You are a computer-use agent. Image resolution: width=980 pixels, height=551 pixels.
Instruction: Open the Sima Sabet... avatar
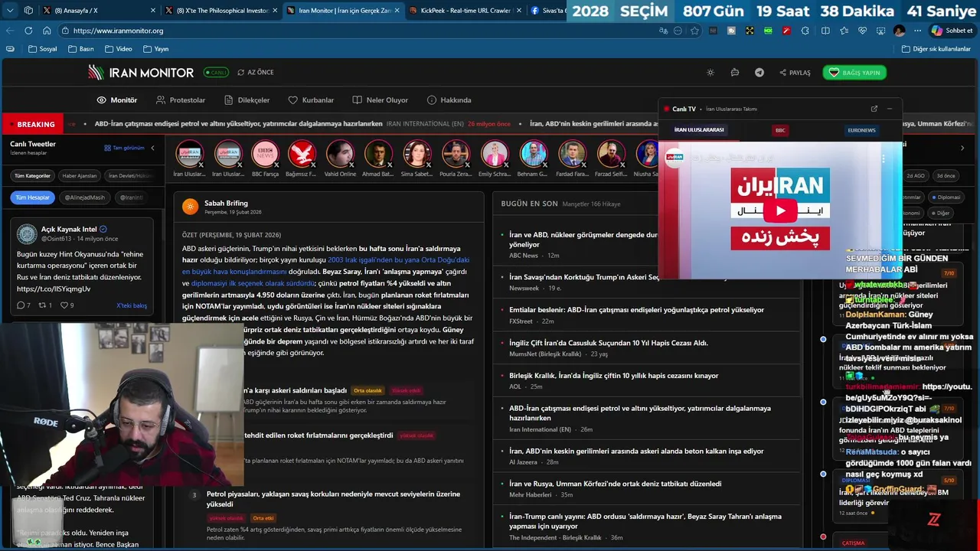tap(416, 154)
